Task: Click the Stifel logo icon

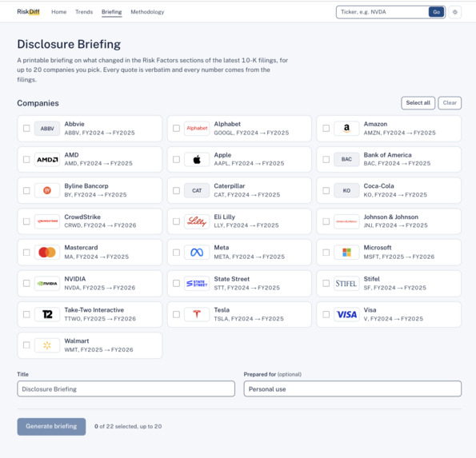Action: pyautogui.click(x=346, y=284)
